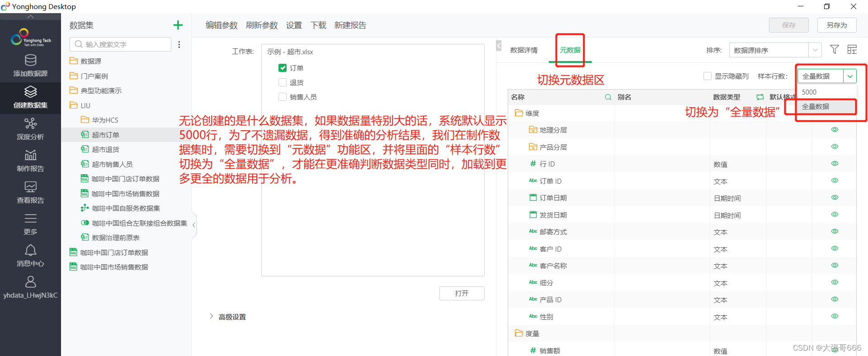Open 咖啡中国门店订单数据 under LIU folder

click(125, 179)
